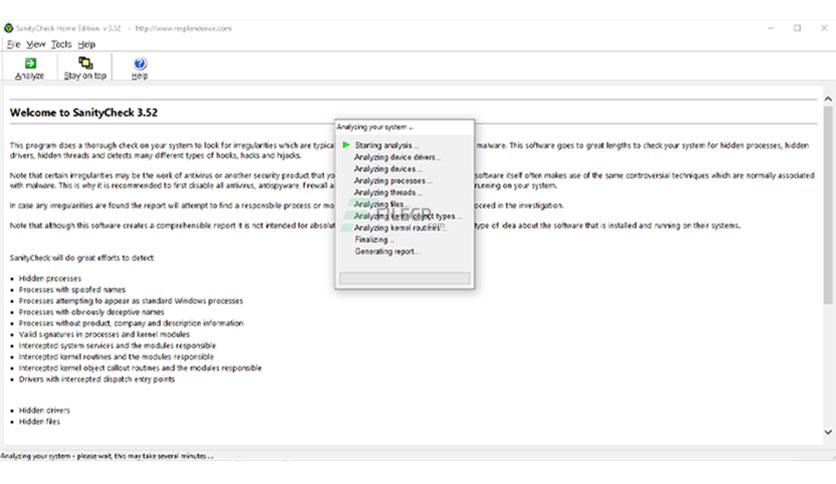Click 'Welcome to SanityCheck 3.52' heading
This screenshot has height=484, width=836.
[x=84, y=112]
